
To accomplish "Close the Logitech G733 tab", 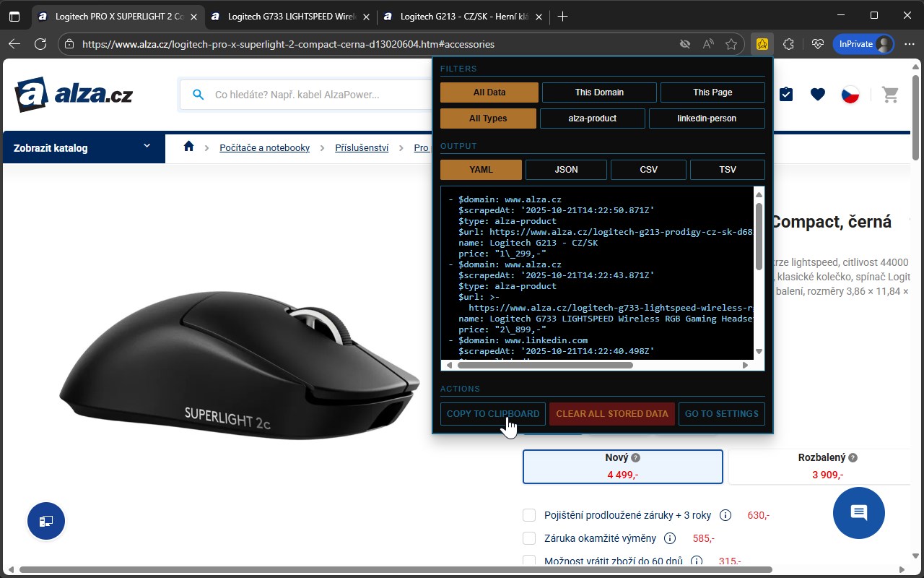I will (366, 16).
